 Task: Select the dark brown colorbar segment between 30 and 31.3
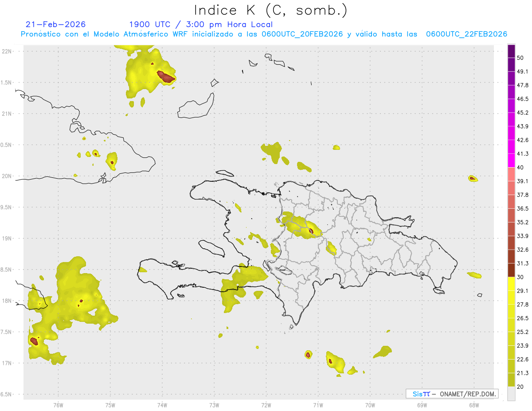point(511,270)
